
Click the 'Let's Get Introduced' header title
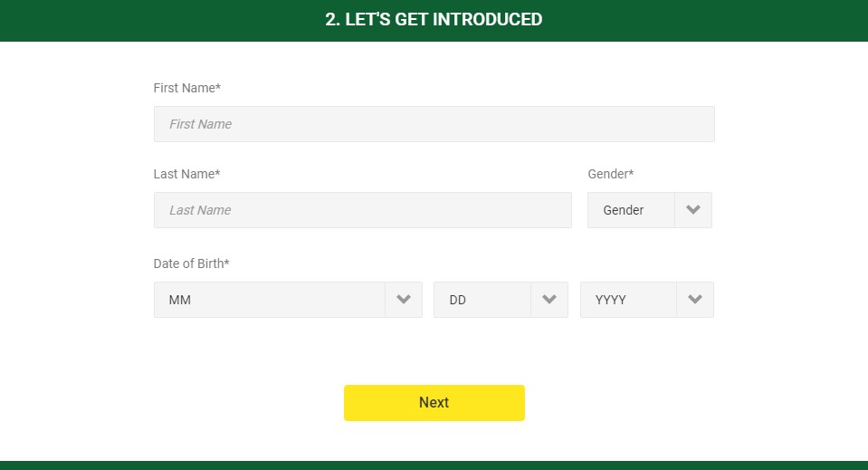(434, 19)
